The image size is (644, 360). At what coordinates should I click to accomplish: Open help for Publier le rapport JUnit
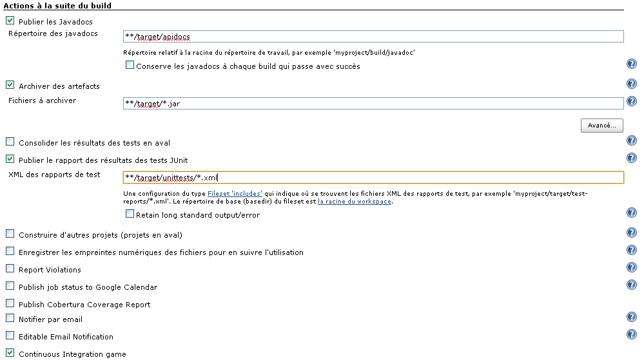(632, 158)
